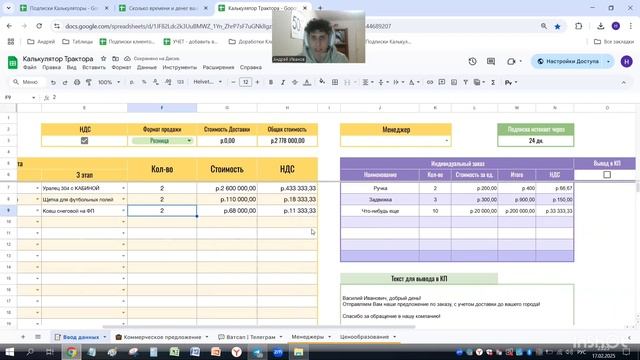This screenshot has width=640, height=360.
Task: Switch to Ватсап | Телеграм sheet tab
Action: pyautogui.click(x=250, y=337)
